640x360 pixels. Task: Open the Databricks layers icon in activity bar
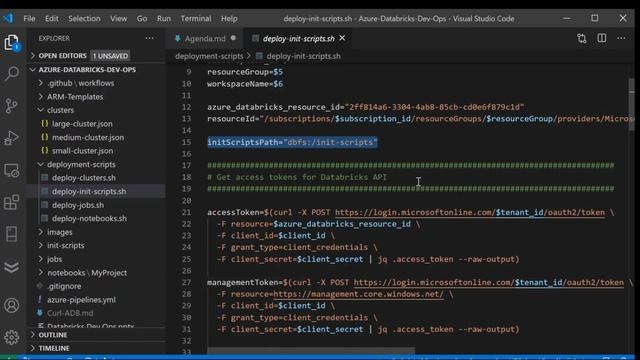[x=11, y=267]
